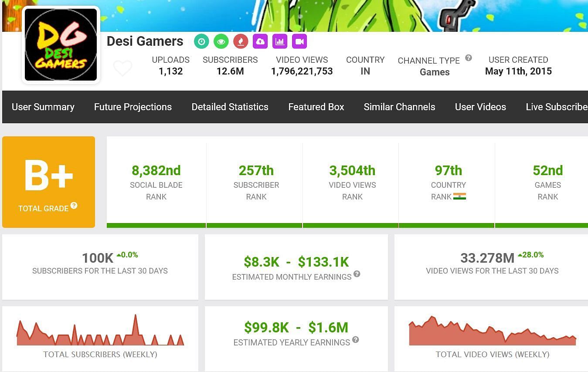Click the 97th country rank
Screen dimensions: 588x372
[x=449, y=170]
